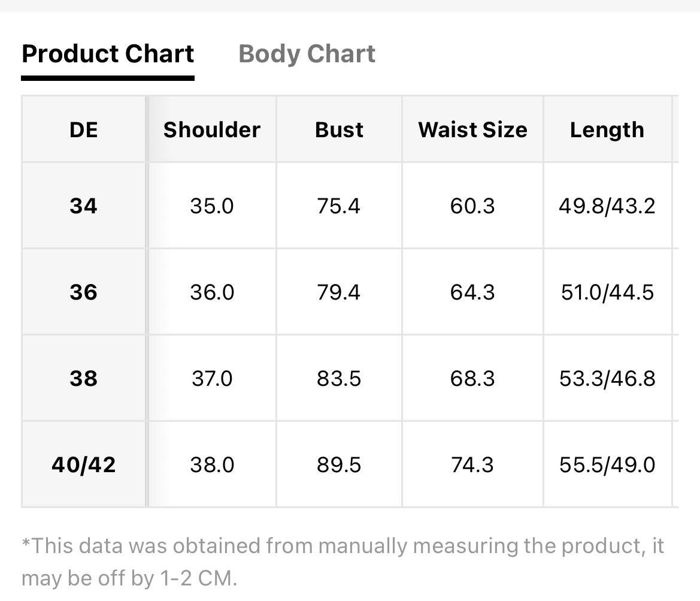Select the size 38 row label
Viewport: 700px width, 601px height.
[x=83, y=379]
